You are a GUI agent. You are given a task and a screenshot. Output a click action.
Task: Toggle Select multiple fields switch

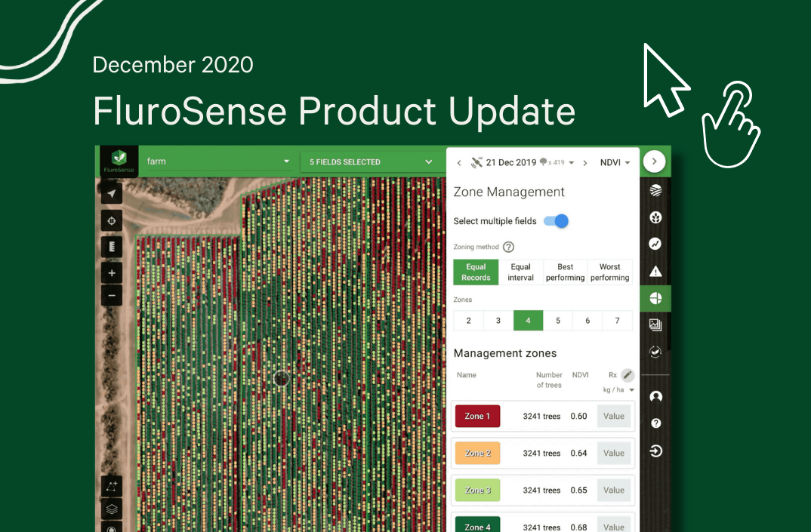click(556, 221)
